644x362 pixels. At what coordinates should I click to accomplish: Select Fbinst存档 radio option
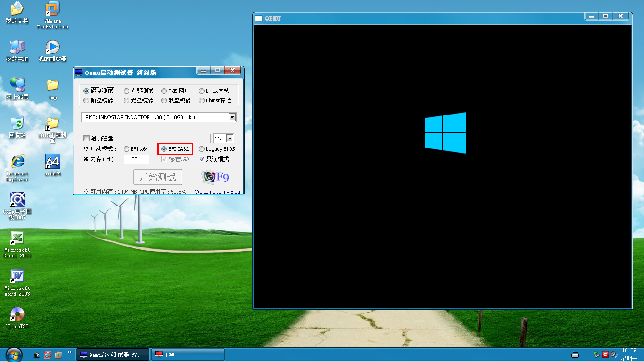(x=215, y=100)
